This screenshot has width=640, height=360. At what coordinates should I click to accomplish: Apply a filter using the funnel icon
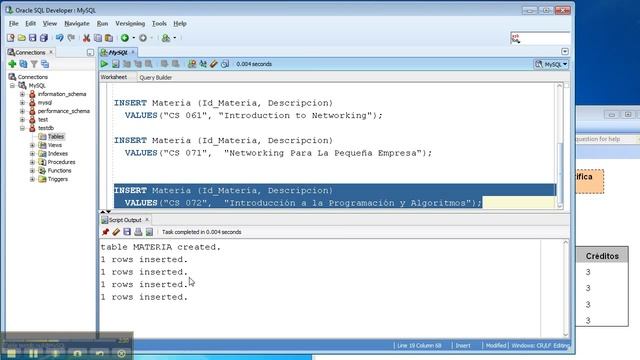click(34, 64)
